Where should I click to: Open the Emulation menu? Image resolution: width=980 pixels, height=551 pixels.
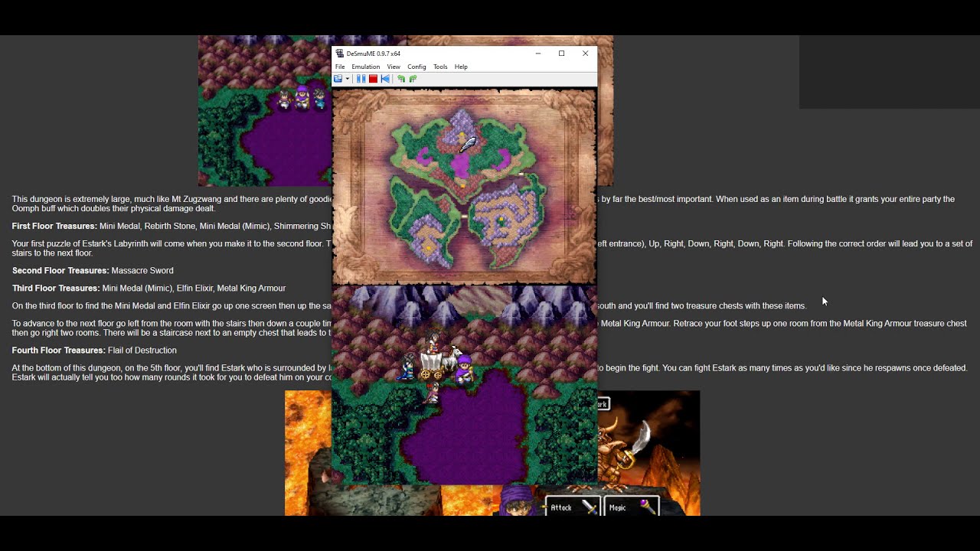(365, 67)
